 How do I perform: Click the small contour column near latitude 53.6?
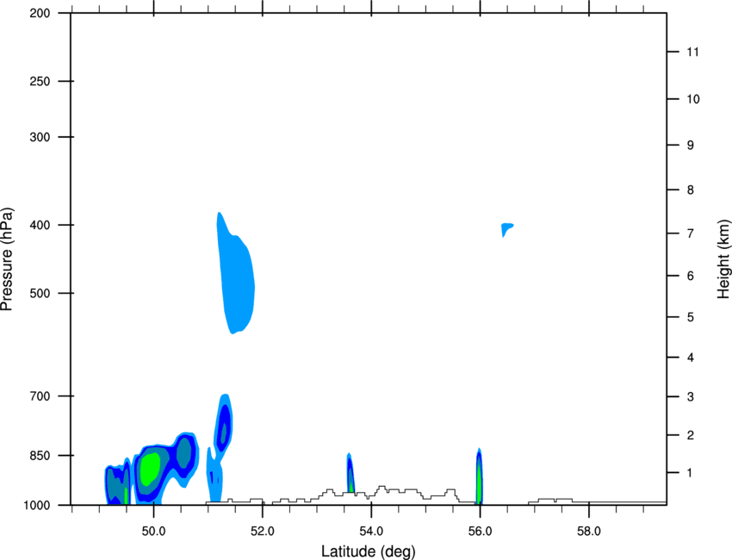350,473
